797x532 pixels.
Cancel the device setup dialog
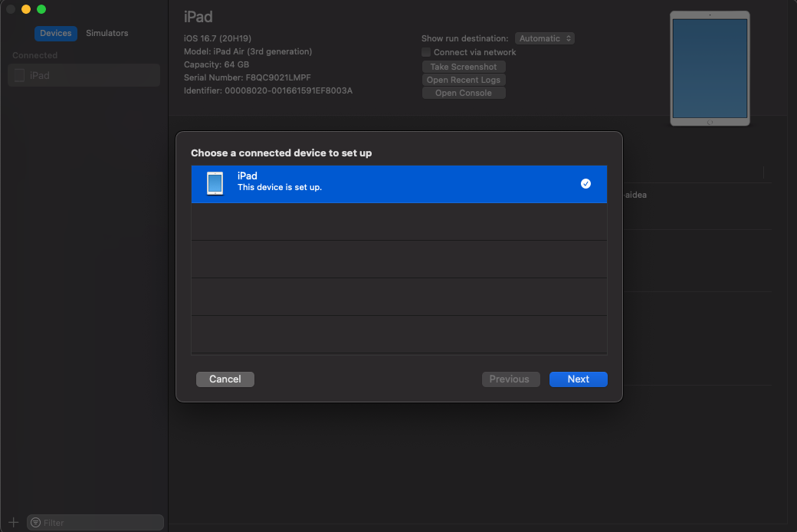(225, 379)
